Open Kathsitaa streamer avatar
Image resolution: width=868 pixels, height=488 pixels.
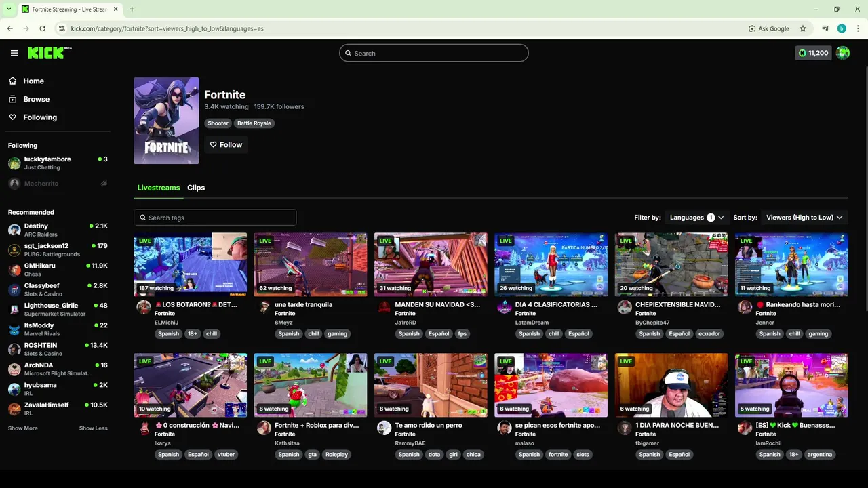pos(264,428)
